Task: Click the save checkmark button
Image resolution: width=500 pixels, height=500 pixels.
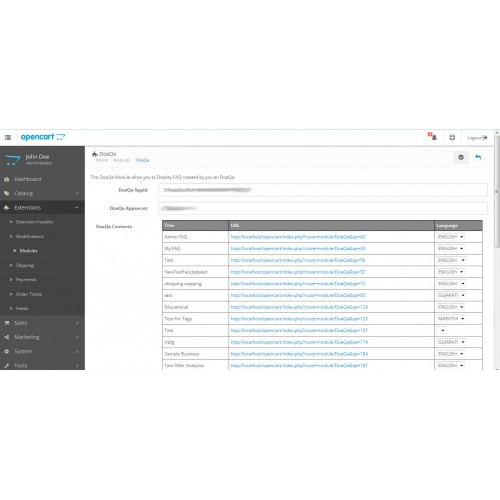Action: [461, 157]
